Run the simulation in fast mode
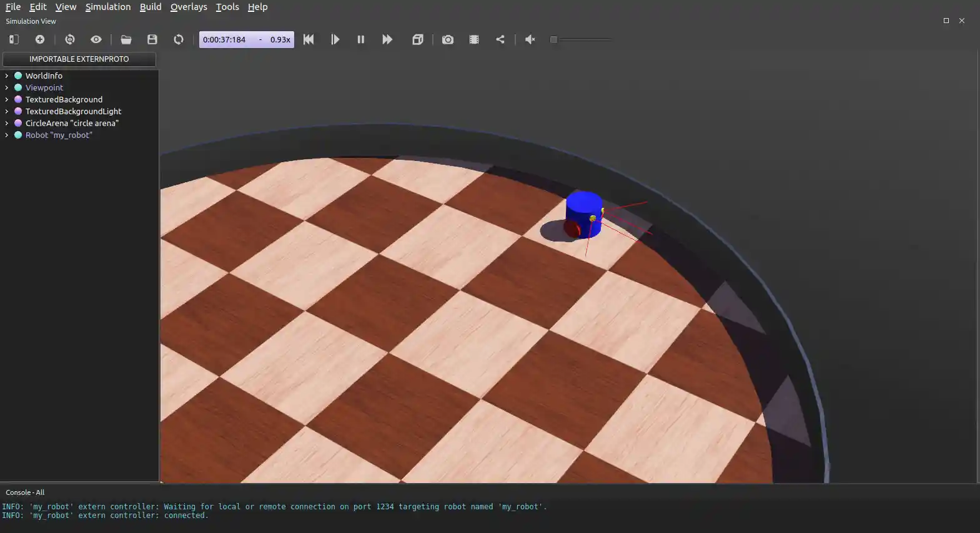 point(387,39)
